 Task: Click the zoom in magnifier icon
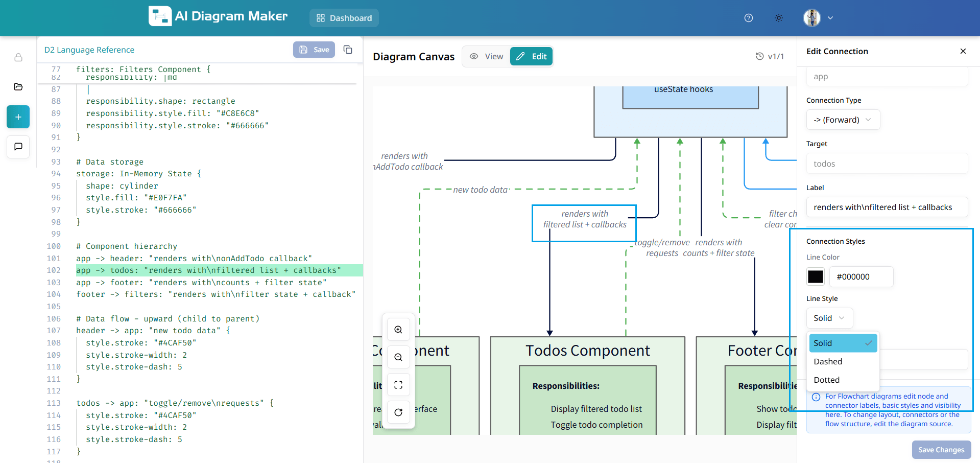coord(398,330)
